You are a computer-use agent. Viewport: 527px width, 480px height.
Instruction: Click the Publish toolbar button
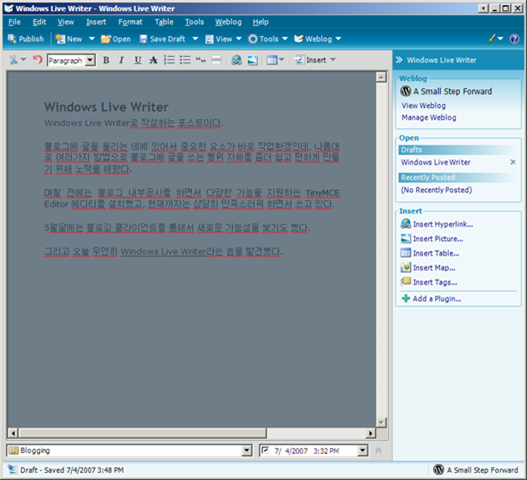tap(26, 39)
